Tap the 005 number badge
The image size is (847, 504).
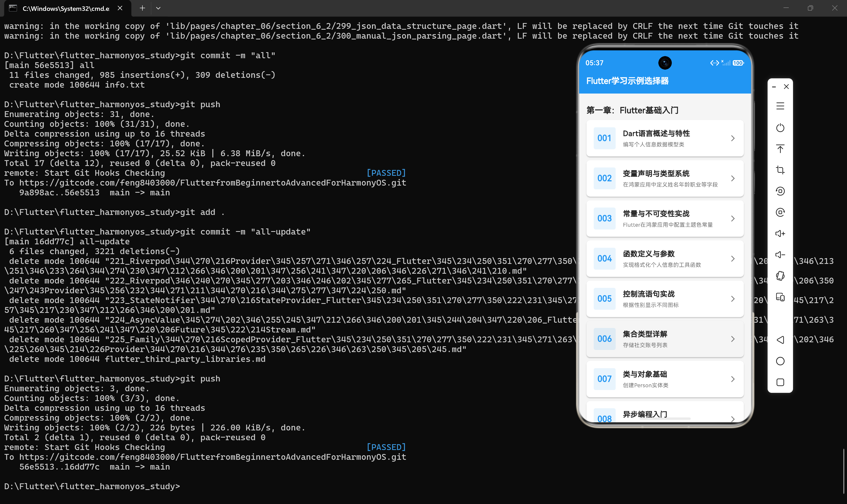coord(604,299)
